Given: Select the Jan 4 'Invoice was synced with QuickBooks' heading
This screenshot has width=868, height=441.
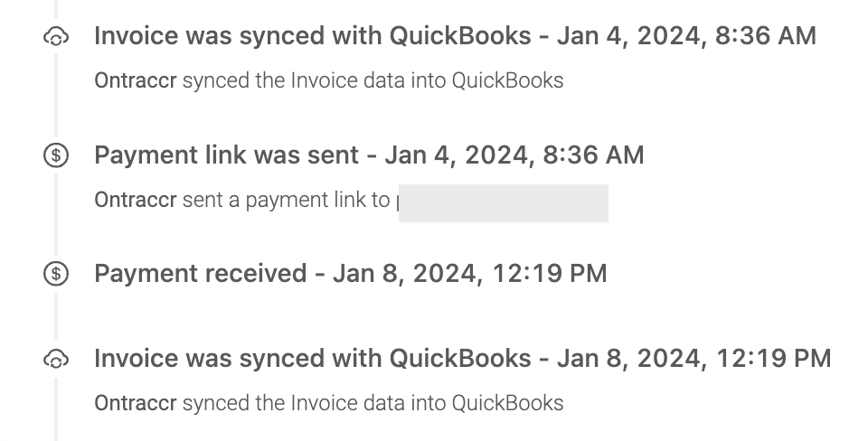Looking at the screenshot, I should coord(455,36).
